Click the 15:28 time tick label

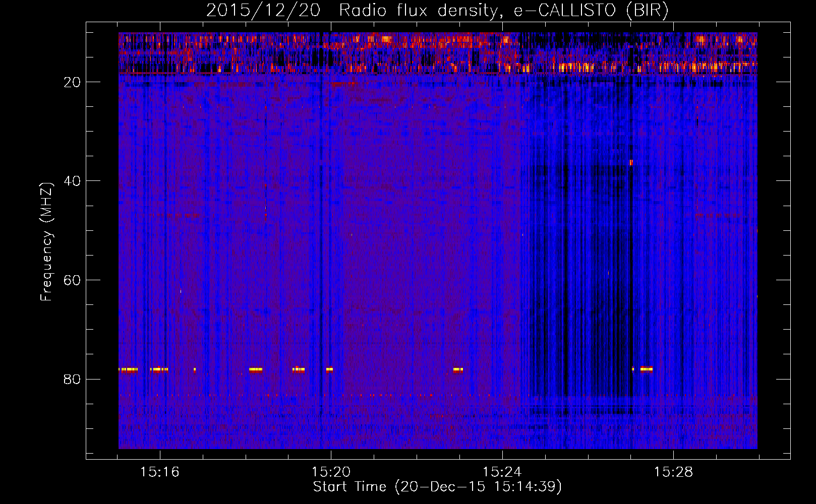point(673,472)
